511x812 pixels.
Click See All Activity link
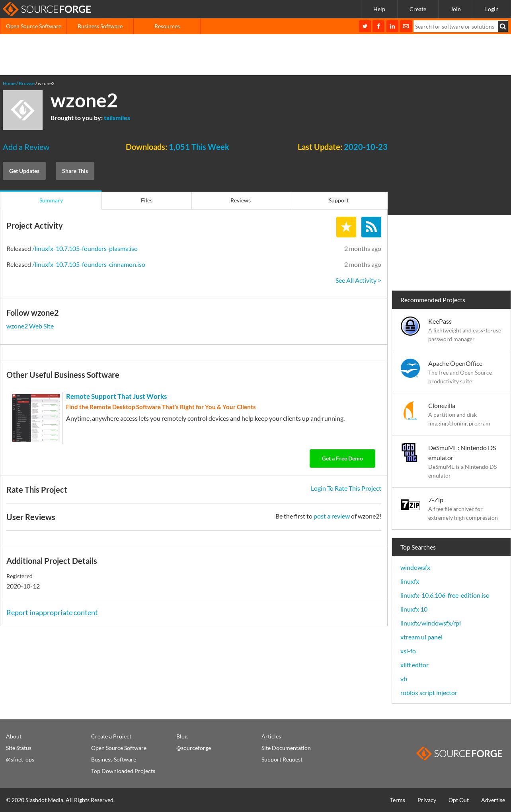(x=358, y=280)
